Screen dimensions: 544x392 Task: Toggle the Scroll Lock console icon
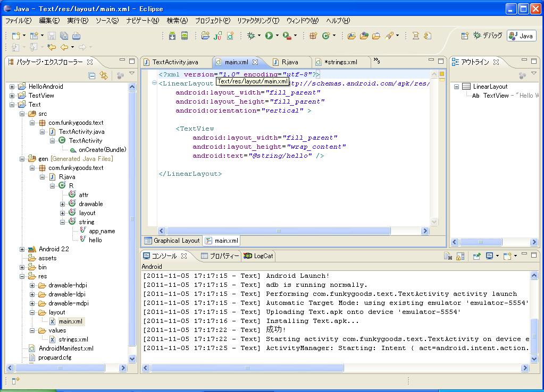point(460,256)
